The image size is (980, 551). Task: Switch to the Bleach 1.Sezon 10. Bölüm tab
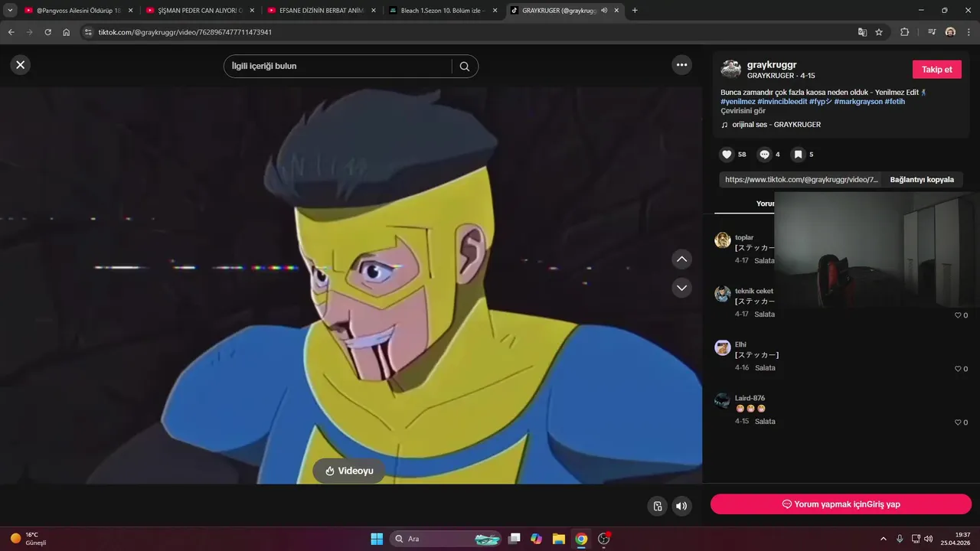[443, 11]
